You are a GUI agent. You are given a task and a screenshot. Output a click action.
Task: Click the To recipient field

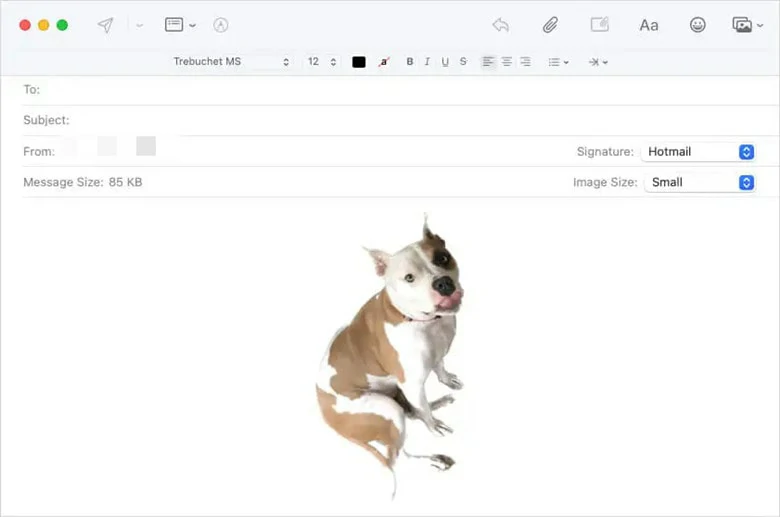coord(401,90)
